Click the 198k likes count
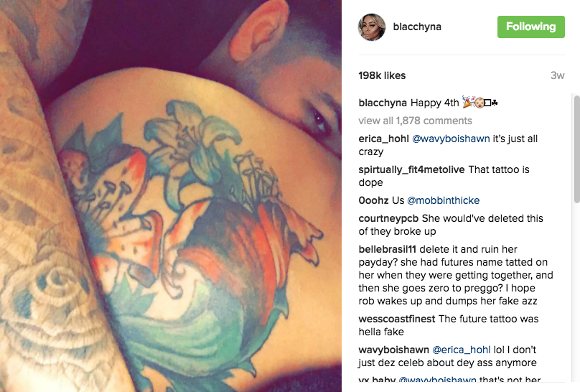 [x=382, y=75]
